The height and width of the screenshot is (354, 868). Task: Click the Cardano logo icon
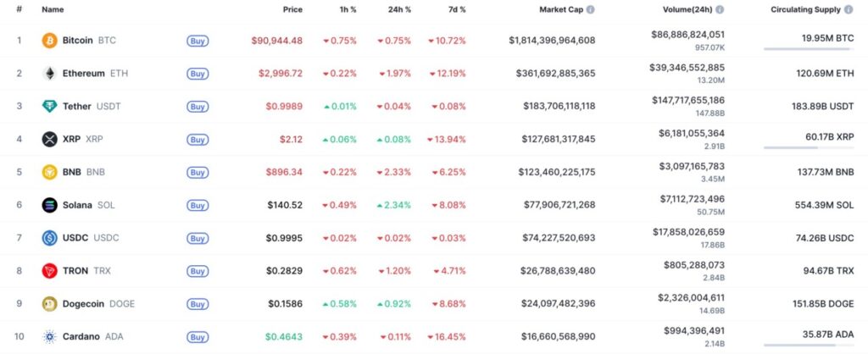[50, 337]
